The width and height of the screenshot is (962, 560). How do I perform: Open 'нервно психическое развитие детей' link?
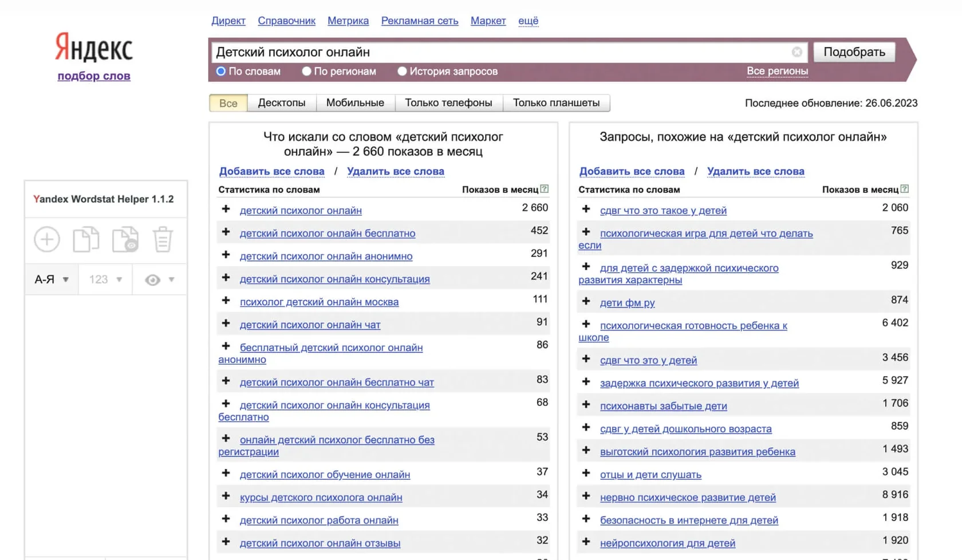(x=688, y=497)
